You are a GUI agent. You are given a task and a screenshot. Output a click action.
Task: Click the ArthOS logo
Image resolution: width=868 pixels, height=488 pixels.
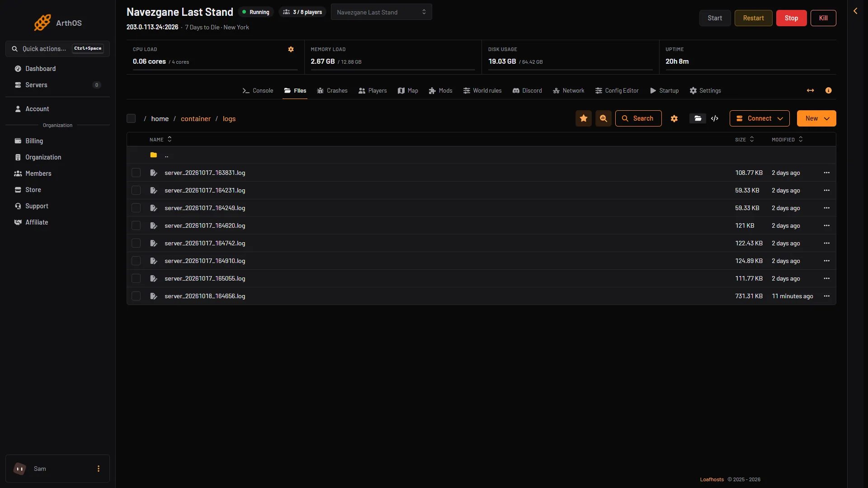click(x=58, y=23)
